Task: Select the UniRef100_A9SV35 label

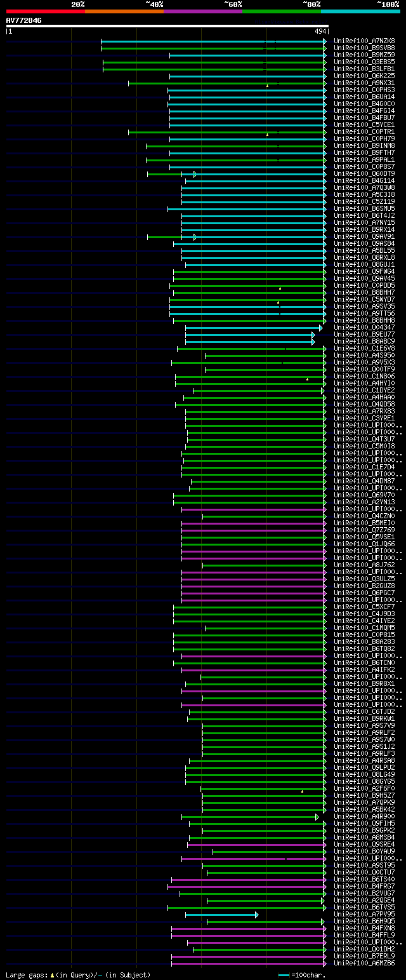Action: pos(365,306)
